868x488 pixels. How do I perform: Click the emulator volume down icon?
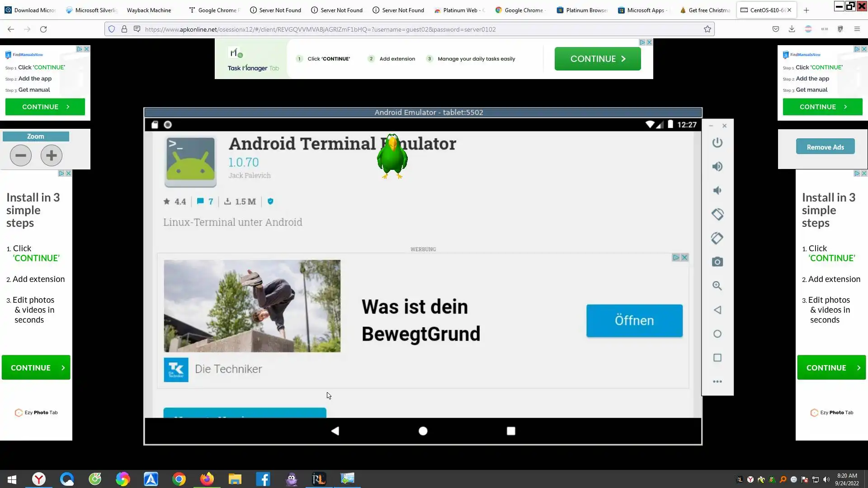tap(717, 190)
